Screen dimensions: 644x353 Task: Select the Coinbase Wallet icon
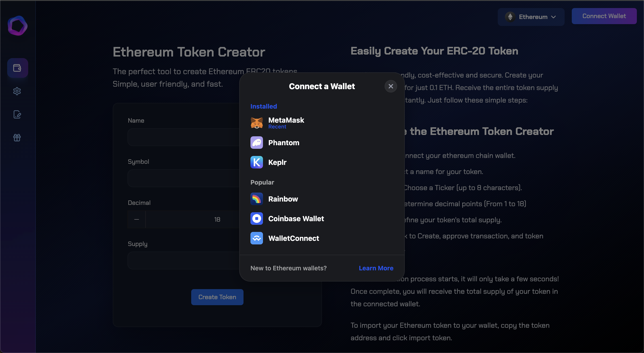[256, 219]
